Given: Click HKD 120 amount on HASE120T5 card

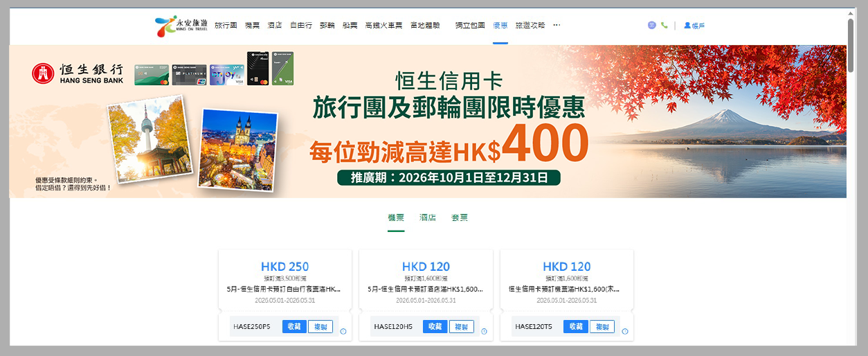Looking at the screenshot, I should (x=567, y=267).
